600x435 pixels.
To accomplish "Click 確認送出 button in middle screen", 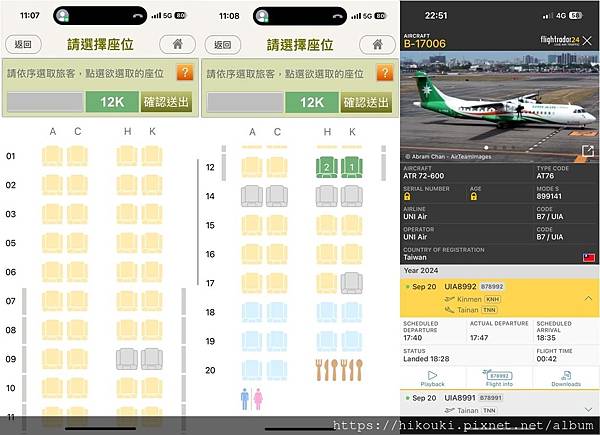I will pyautogui.click(x=366, y=102).
